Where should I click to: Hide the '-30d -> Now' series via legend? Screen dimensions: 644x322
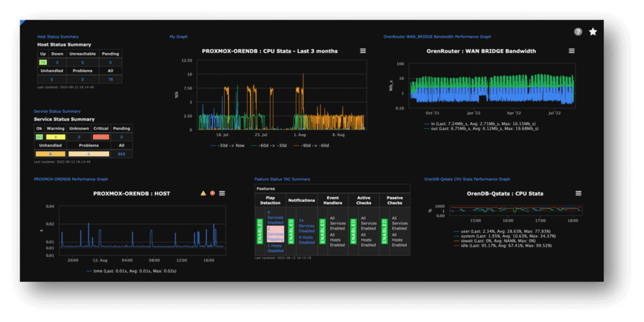click(227, 145)
